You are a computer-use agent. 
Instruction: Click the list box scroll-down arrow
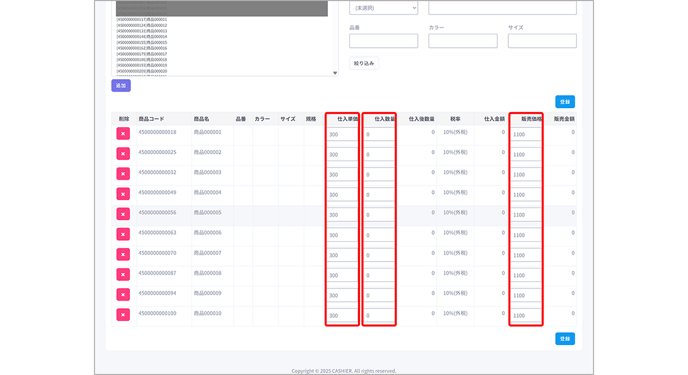click(335, 73)
